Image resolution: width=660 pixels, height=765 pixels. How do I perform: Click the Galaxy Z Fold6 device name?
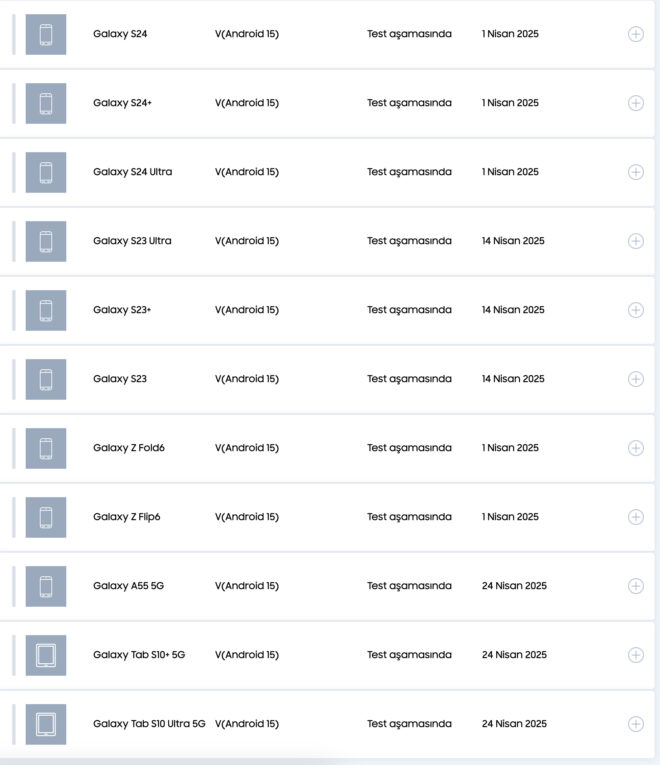point(129,448)
